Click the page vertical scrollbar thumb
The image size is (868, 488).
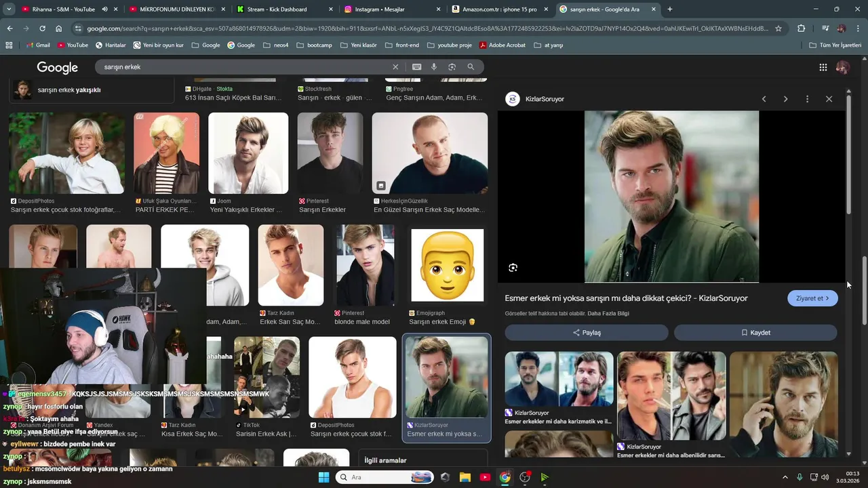[x=864, y=291]
